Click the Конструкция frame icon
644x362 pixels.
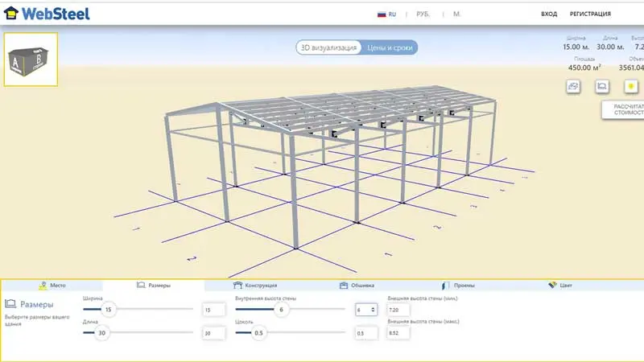237,286
